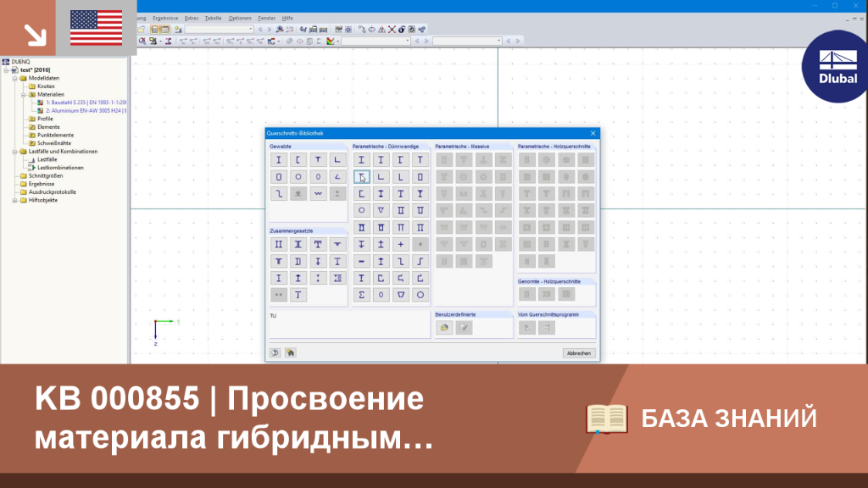Open the help icon in the dialog
The height and width of the screenshot is (488, 868).
point(275,353)
